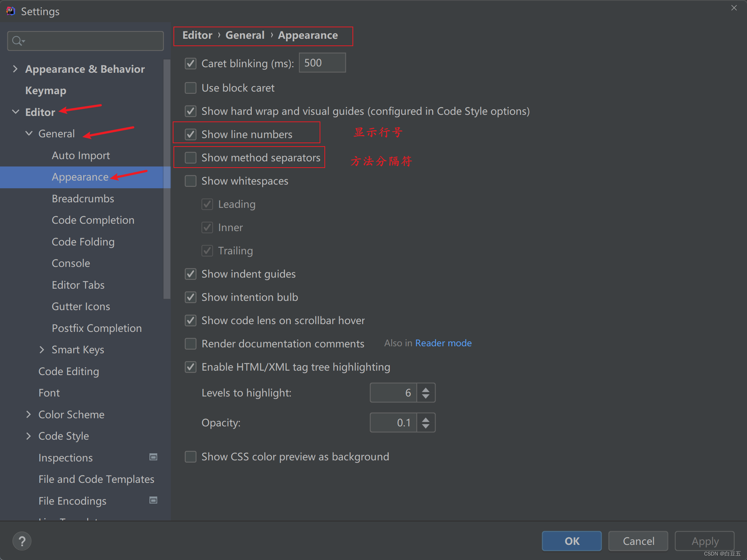Open File and Code Templates settings
The height and width of the screenshot is (560, 747).
click(96, 479)
